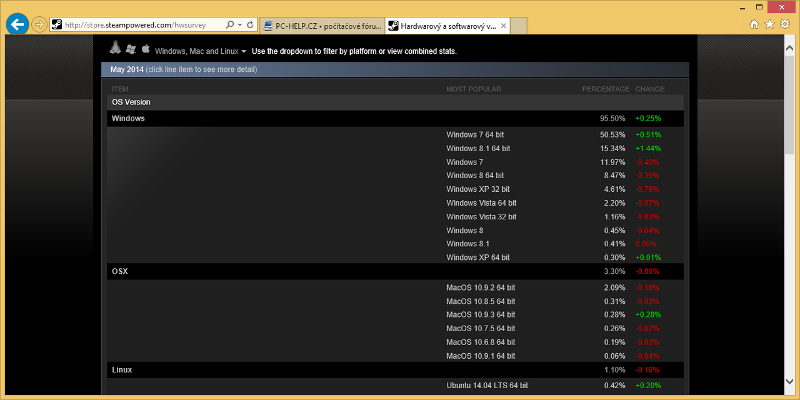Image resolution: width=800 pixels, height=400 pixels.
Task: Click the vertical scrollbar down arrow
Action: click(793, 394)
